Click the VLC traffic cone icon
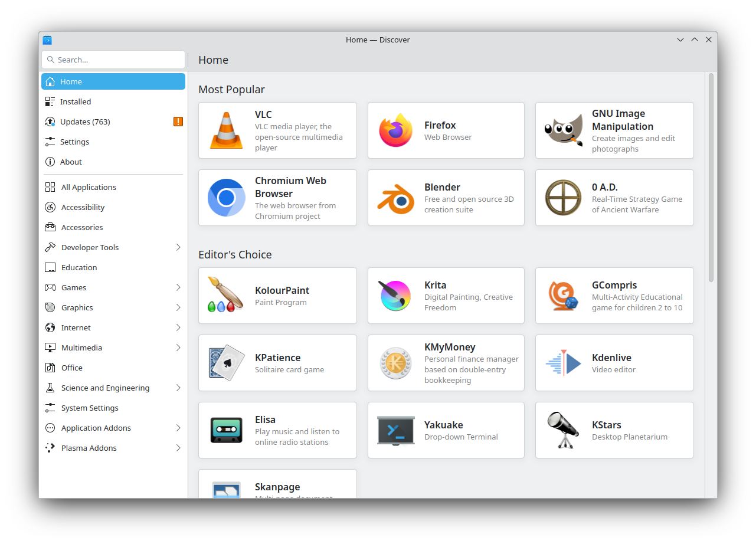Image resolution: width=756 pixels, height=544 pixels. (227, 130)
